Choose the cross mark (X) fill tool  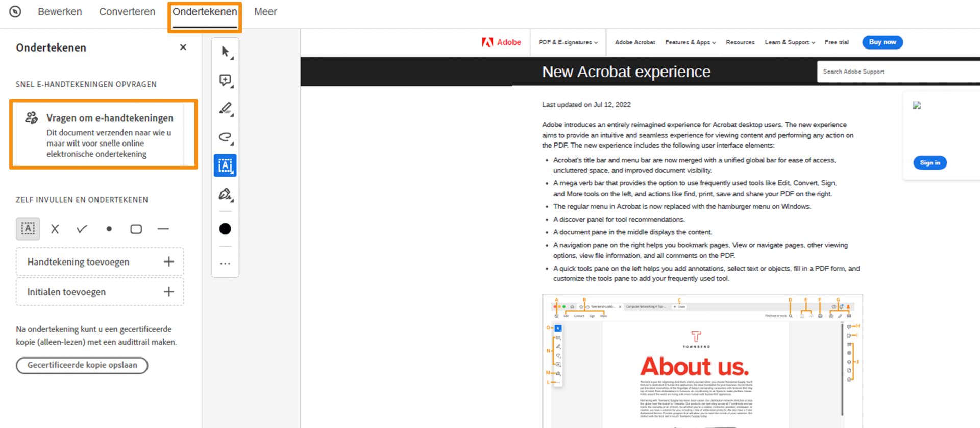click(55, 229)
